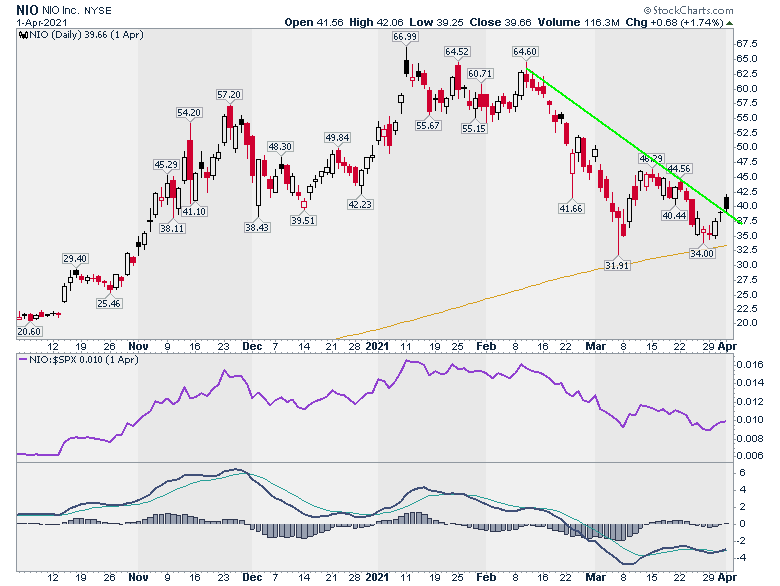Image resolution: width=780 pixels, height=586 pixels.
Task: Click '2021' on the price chart date axis
Action: coord(378,346)
